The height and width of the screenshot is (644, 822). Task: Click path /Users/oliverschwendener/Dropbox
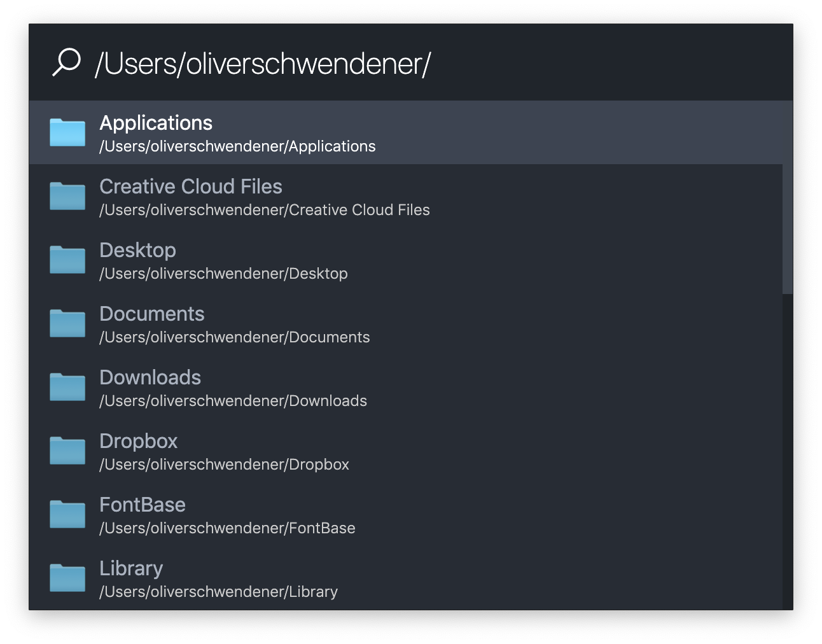click(x=224, y=465)
